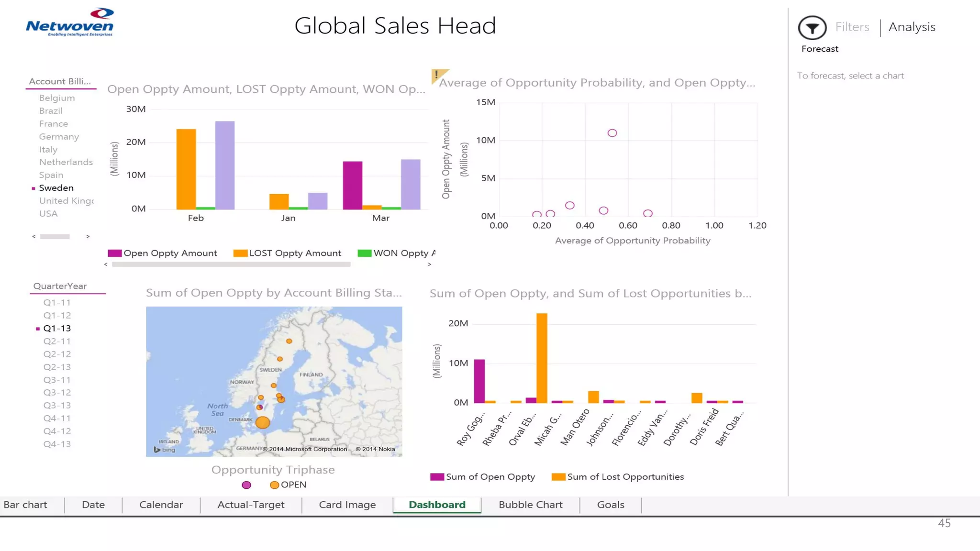
Task: Click the highest scatter point near 10M
Action: (x=612, y=133)
